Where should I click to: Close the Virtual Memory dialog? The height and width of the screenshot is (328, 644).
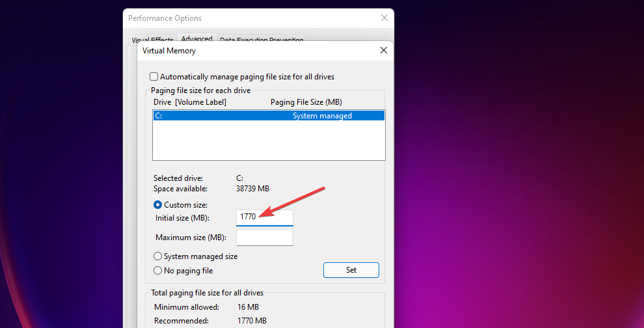coord(384,50)
